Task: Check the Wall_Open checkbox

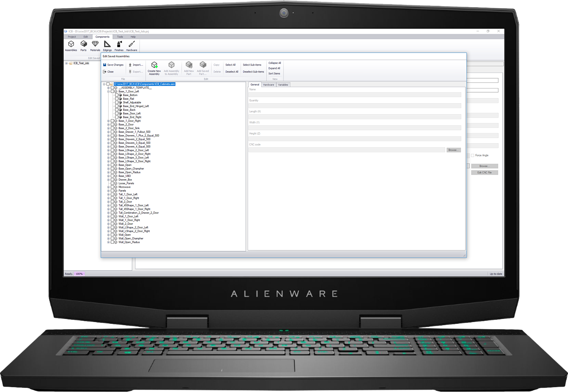Action: (112, 235)
